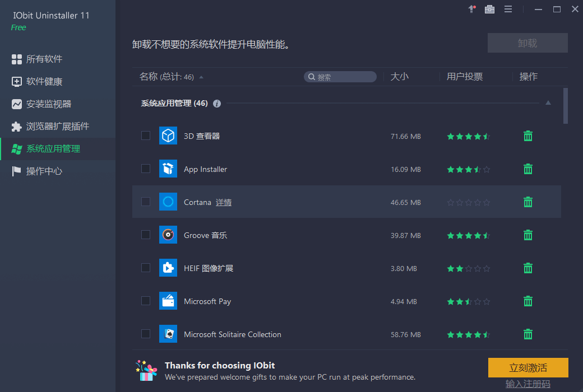This screenshot has width=583, height=392.
Task: Click the notification upgrade arrow icon
Action: coord(472,10)
